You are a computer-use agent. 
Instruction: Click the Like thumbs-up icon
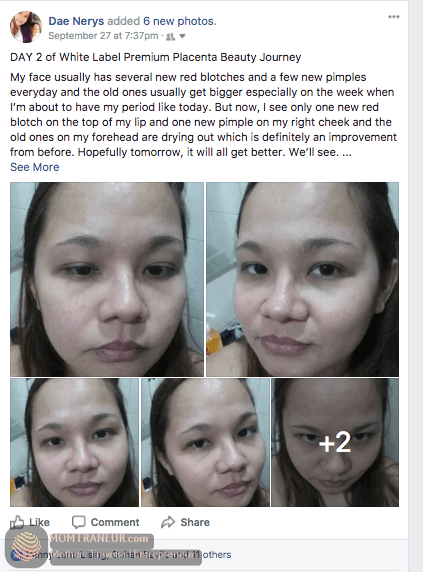coord(17,522)
